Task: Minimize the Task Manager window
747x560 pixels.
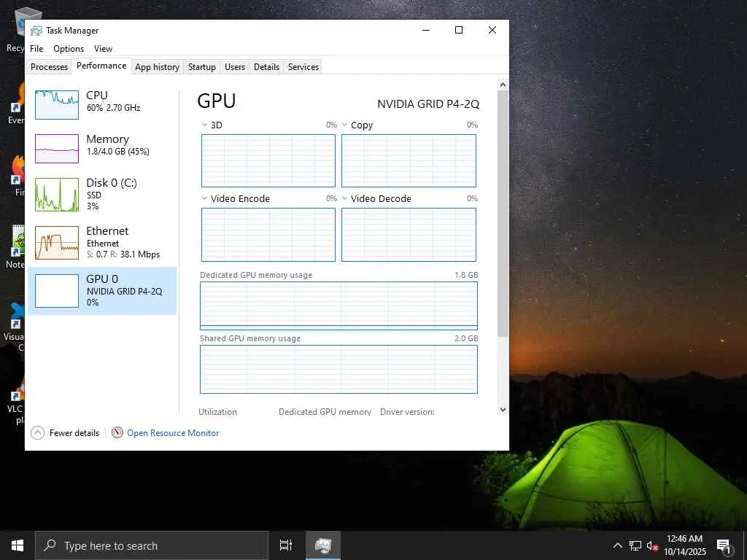Action: [x=426, y=30]
